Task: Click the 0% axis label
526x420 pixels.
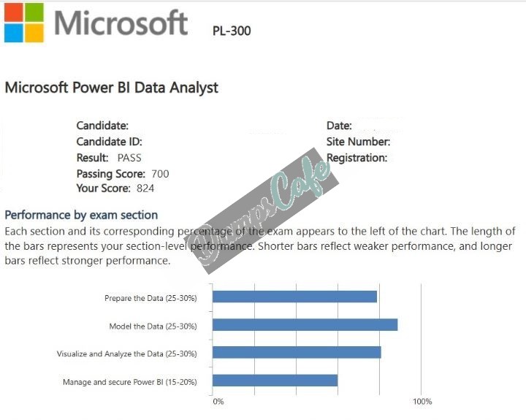Action: click(x=218, y=402)
